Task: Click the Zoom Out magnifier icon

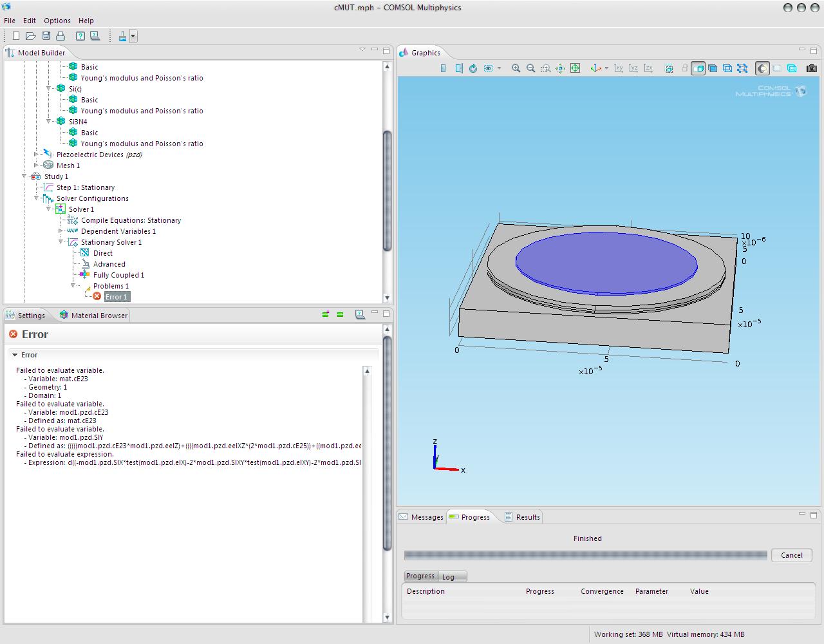Action: coord(530,68)
